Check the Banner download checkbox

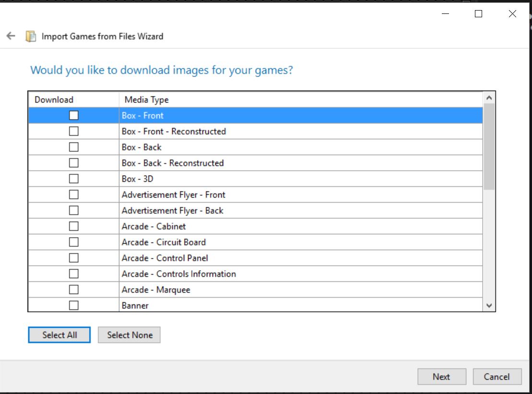(74, 305)
